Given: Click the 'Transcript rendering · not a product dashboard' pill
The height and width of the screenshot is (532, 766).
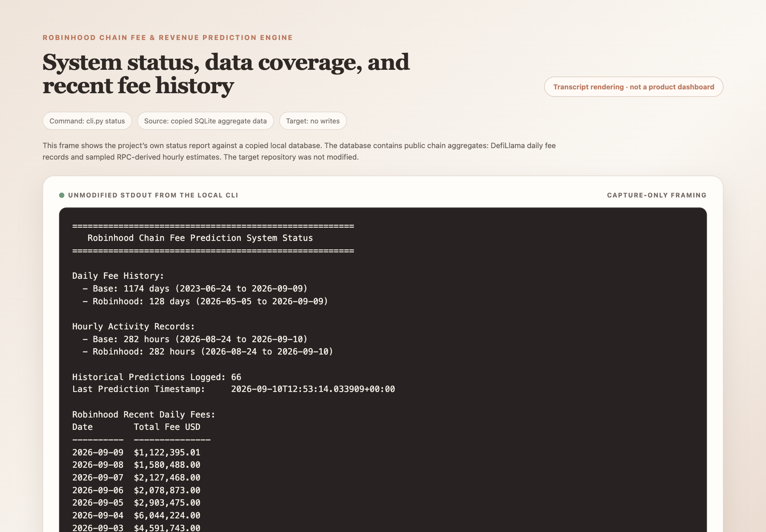Looking at the screenshot, I should point(634,87).
